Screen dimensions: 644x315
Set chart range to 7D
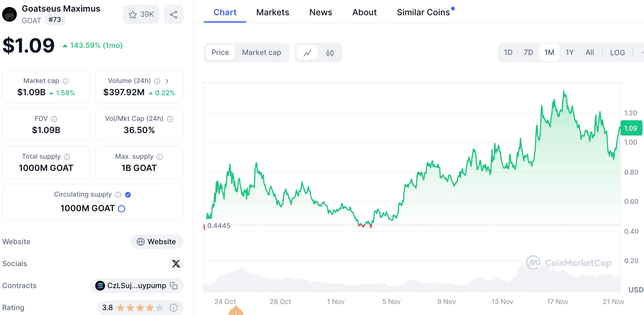click(528, 52)
